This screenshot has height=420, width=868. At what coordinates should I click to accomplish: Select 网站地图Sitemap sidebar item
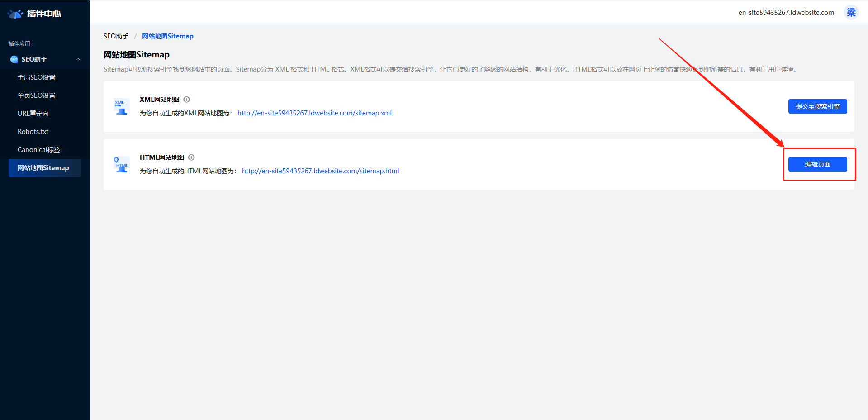point(43,168)
